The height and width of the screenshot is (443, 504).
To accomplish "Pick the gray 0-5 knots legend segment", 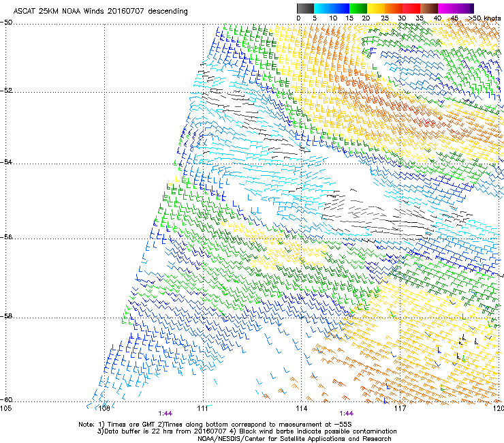I will tap(305, 8).
